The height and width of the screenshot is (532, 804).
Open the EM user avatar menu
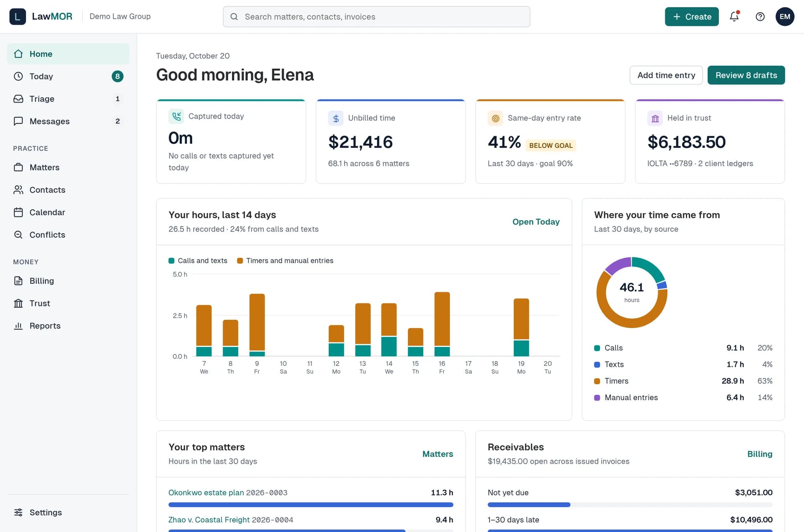click(x=785, y=16)
